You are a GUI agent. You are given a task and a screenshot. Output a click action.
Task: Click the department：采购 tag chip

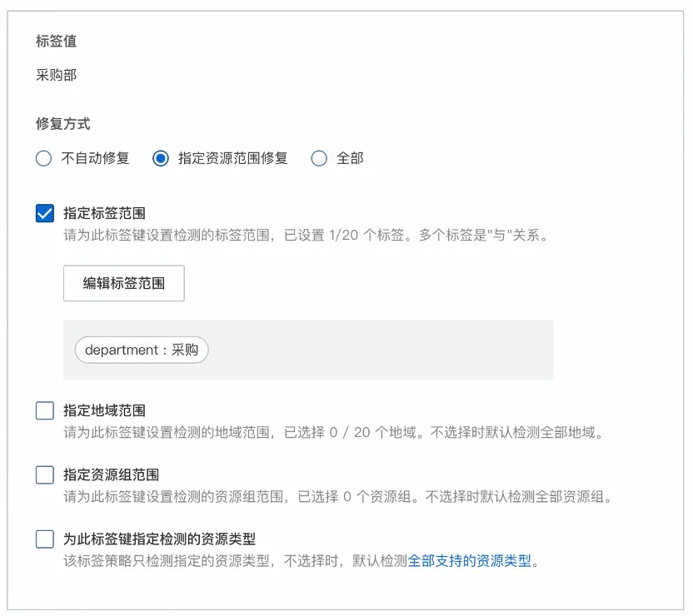tap(142, 350)
